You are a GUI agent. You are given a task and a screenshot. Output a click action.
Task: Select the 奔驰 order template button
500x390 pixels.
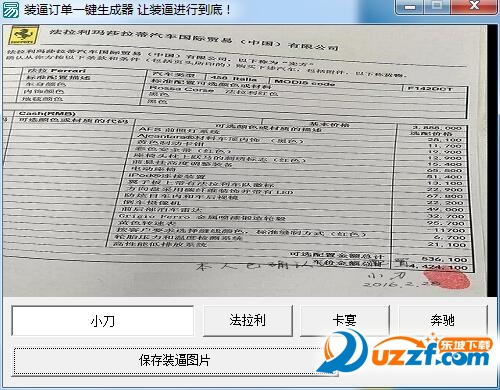tap(443, 320)
